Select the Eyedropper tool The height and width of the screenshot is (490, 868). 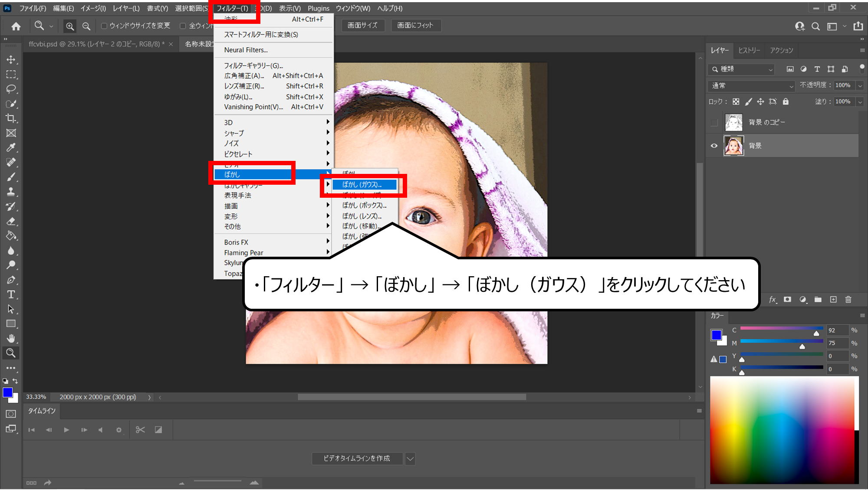pos(11,148)
